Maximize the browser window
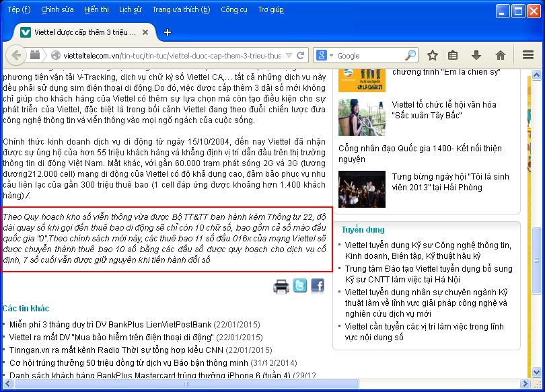The width and height of the screenshot is (545, 392). 518,11
